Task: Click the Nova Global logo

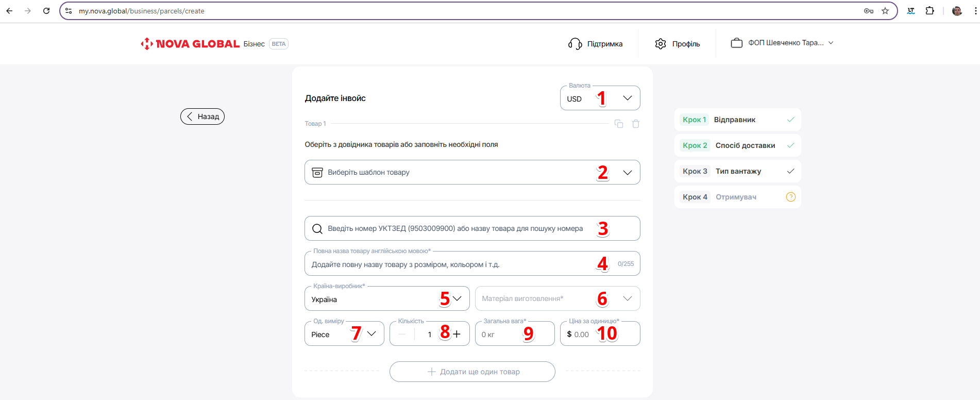Action: [190, 44]
